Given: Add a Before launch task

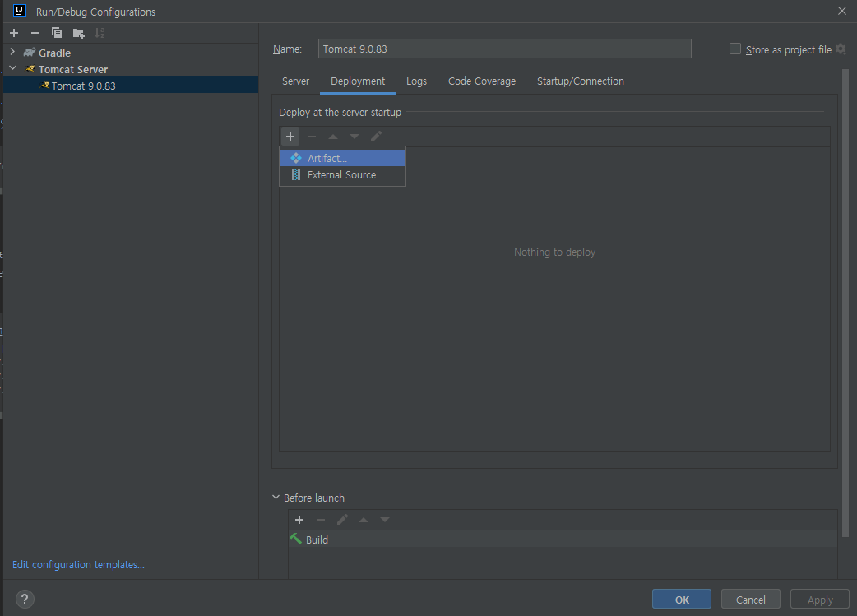Looking at the screenshot, I should coord(299,520).
